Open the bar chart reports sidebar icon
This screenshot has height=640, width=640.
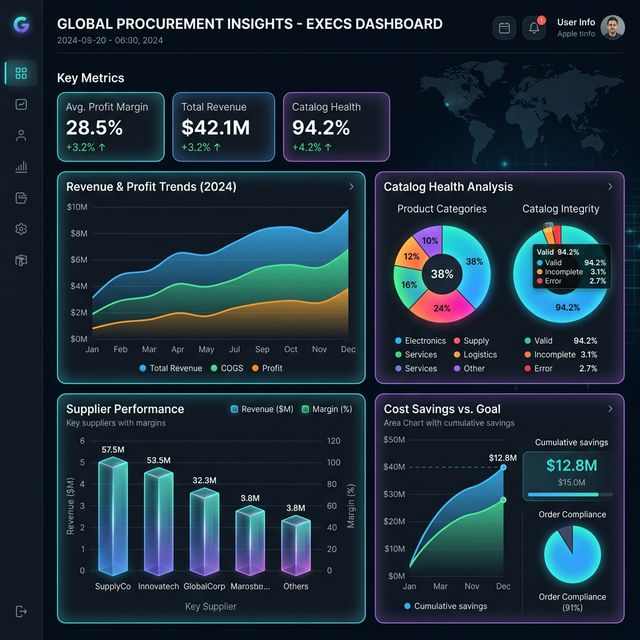point(21,167)
